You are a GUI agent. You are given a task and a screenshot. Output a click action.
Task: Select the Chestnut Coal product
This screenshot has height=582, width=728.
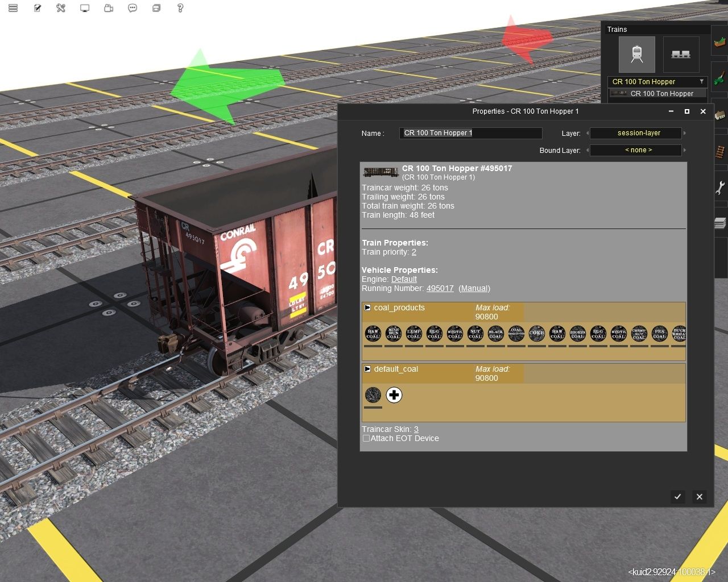coord(639,334)
